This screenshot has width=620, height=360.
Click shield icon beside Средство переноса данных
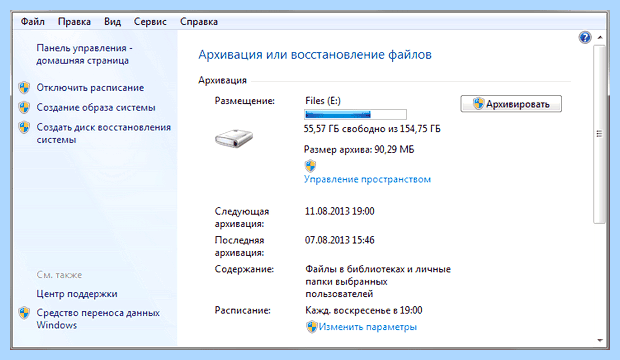(x=24, y=313)
